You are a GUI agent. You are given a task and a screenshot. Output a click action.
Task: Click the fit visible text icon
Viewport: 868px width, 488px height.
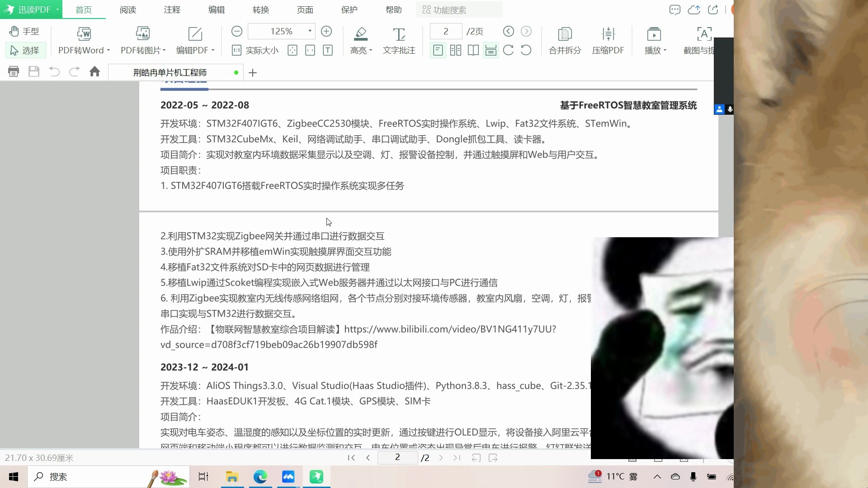(328, 50)
